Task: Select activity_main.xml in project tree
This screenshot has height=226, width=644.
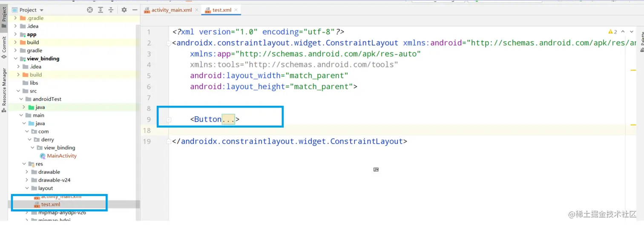Action: pyautogui.click(x=61, y=197)
